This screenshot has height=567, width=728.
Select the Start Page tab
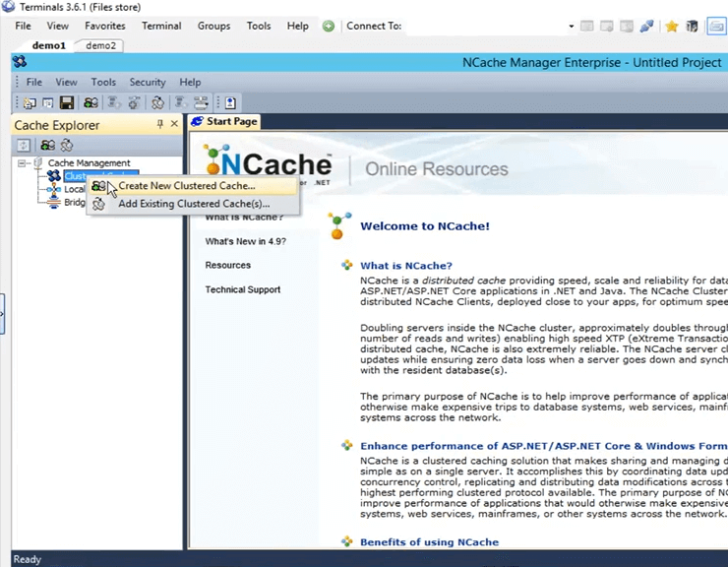tap(224, 121)
